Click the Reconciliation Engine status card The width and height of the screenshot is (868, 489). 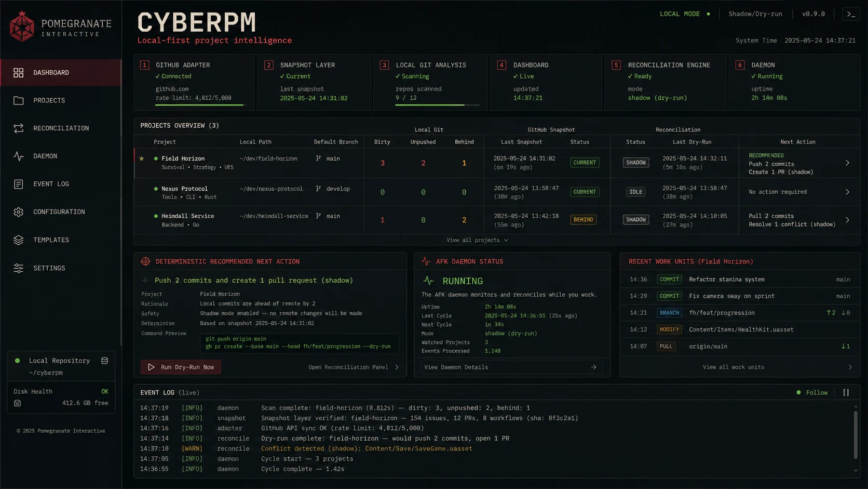[x=666, y=82]
